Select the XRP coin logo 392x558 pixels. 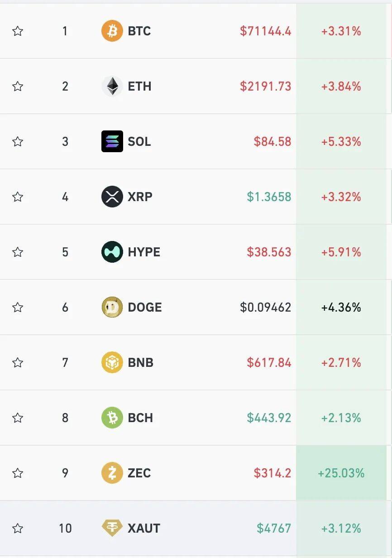[112, 197]
